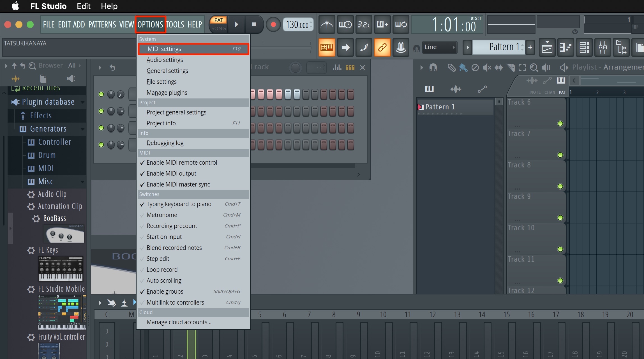
Task: Uncheck Enable MIDI output
Action: click(x=193, y=174)
